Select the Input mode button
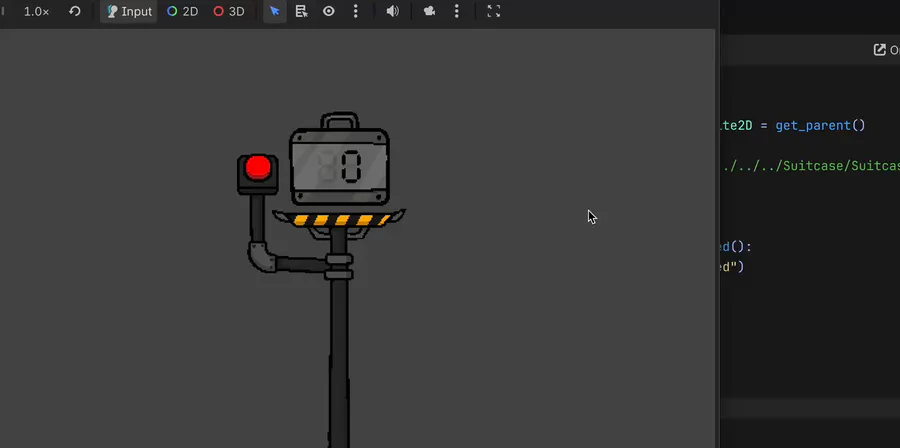 129,11
